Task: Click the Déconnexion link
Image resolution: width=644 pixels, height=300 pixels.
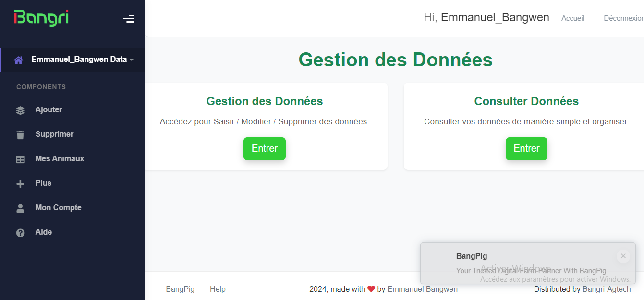Action: (623, 18)
